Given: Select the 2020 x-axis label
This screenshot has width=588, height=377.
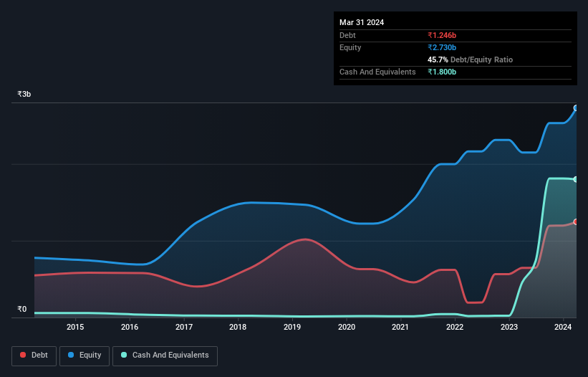Looking at the screenshot, I should tap(347, 327).
